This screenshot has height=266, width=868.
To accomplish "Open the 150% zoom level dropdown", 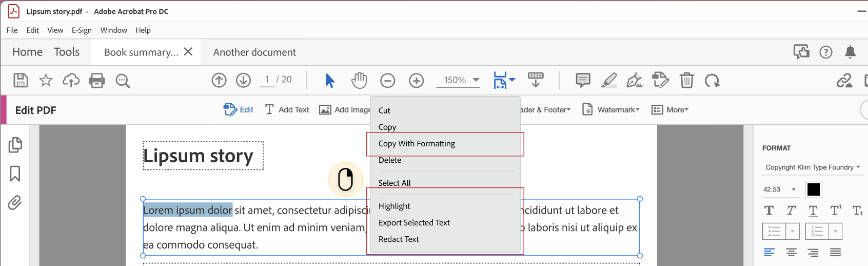I will click(476, 80).
